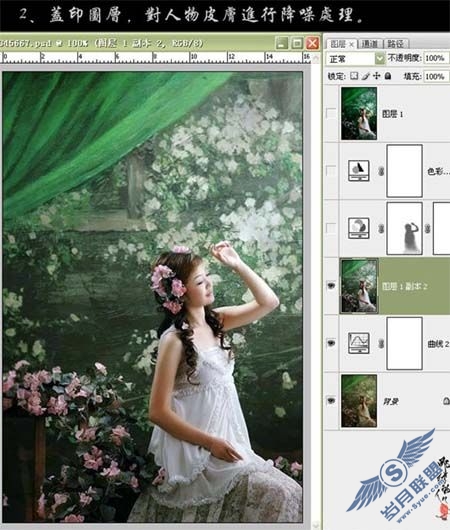Click the 色彩 layer white mask thumbnail
This screenshot has width=450, height=530.
[x=404, y=171]
